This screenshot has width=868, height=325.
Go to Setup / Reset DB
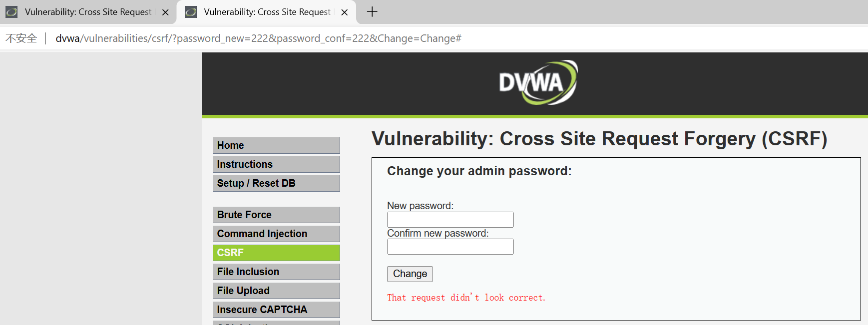coord(276,183)
